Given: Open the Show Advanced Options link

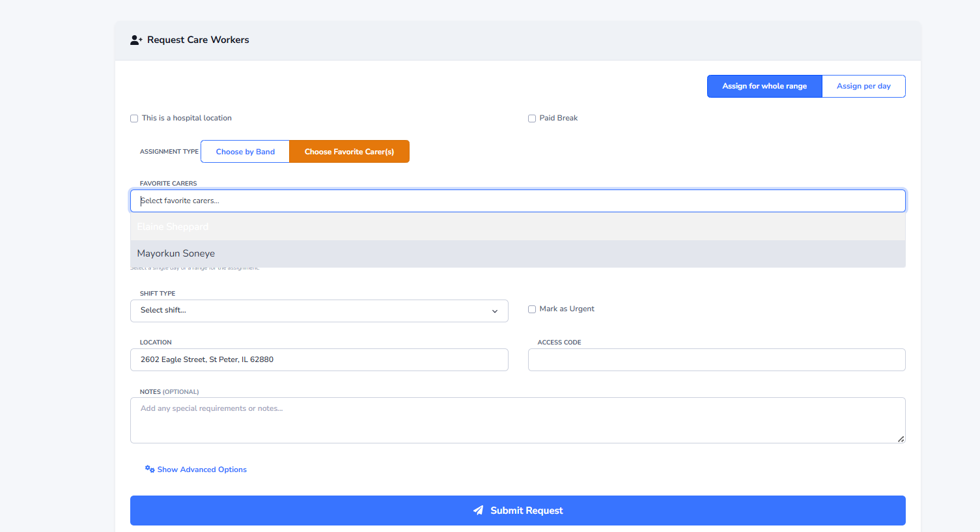Looking at the screenshot, I should coord(202,469).
